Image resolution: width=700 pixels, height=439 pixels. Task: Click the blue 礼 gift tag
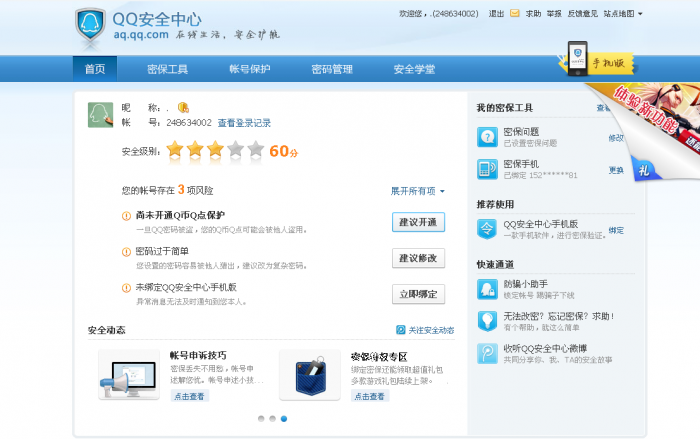click(x=645, y=170)
